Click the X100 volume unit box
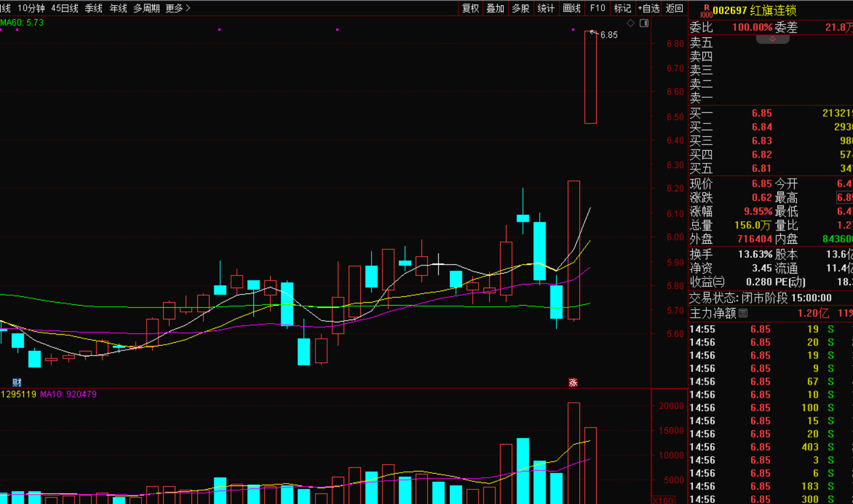Viewport: 853px width, 504px height. [663, 500]
